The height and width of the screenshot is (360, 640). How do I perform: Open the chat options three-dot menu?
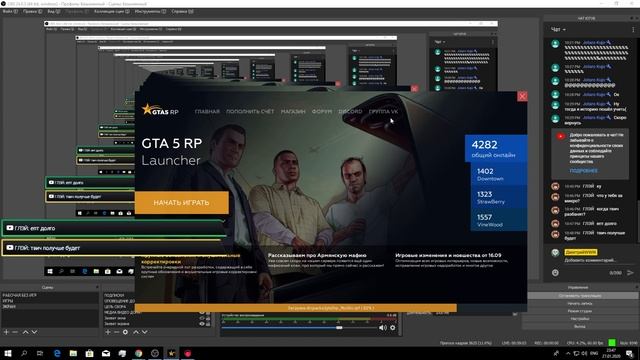633,29
